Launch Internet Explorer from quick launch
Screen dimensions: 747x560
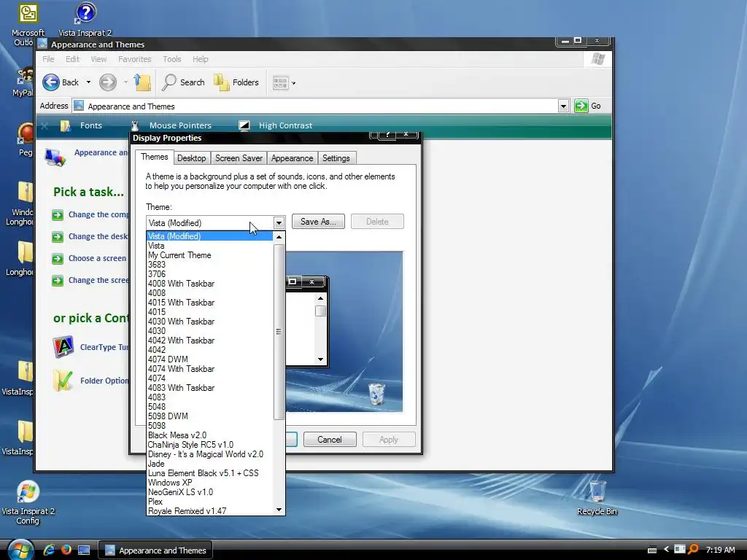[x=49, y=550]
